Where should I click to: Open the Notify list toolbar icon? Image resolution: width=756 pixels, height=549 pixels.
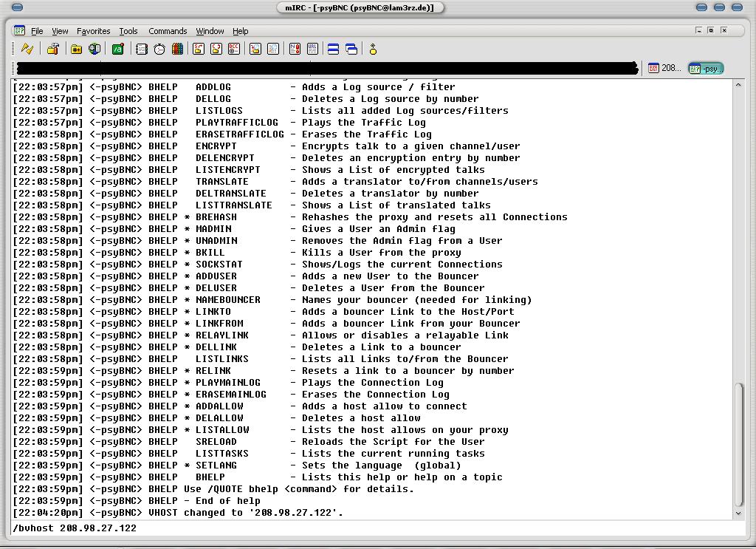coord(295,49)
